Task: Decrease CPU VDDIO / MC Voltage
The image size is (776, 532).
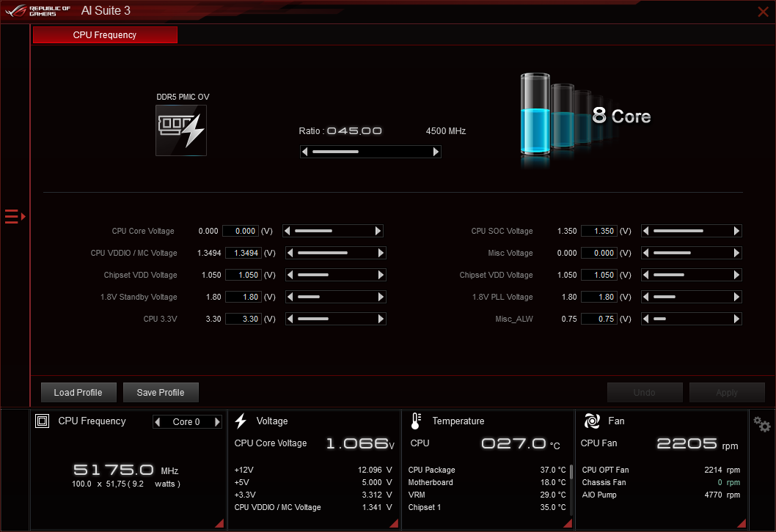Action: tap(290, 253)
